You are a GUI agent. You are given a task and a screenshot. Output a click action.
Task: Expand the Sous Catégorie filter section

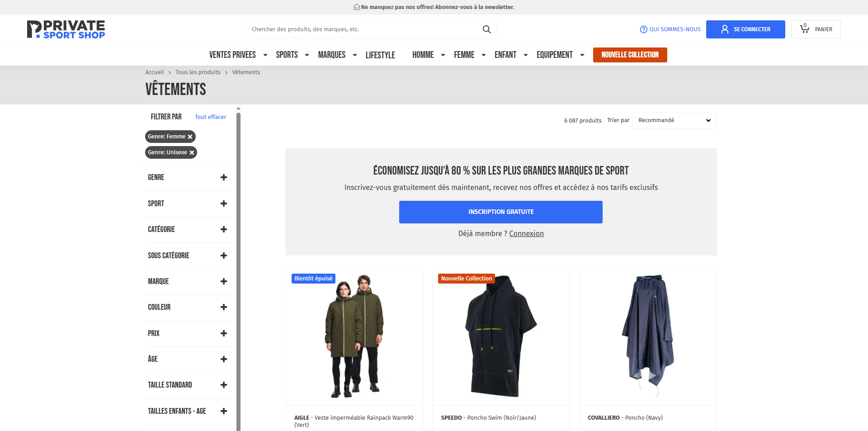pyautogui.click(x=188, y=256)
